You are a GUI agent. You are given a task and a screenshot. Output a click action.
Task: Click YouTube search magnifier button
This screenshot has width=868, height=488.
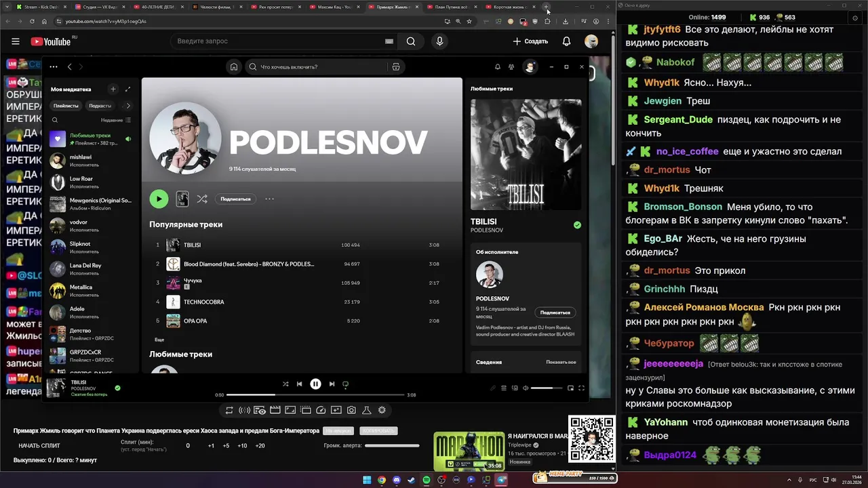[411, 41]
